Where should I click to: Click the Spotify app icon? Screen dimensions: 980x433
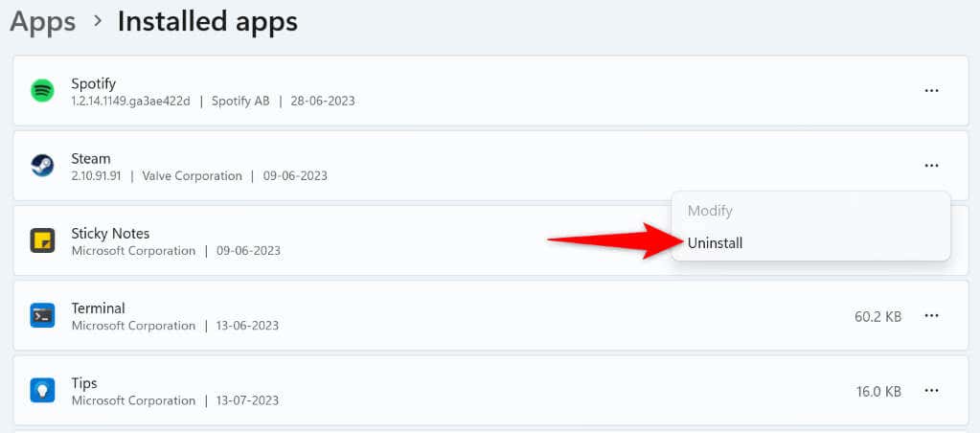point(42,91)
